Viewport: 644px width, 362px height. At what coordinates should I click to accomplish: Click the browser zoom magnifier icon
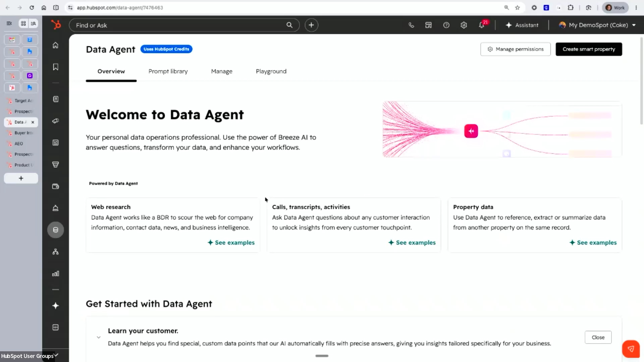pyautogui.click(x=506, y=7)
